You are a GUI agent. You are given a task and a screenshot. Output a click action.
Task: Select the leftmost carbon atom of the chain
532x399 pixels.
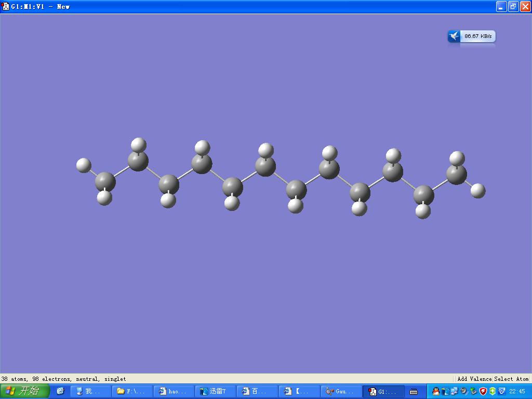click(105, 181)
